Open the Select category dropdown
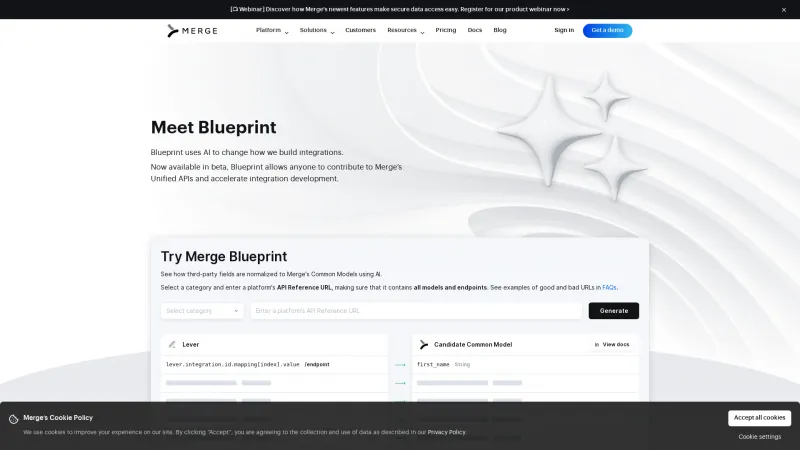800x450 pixels. tap(202, 311)
